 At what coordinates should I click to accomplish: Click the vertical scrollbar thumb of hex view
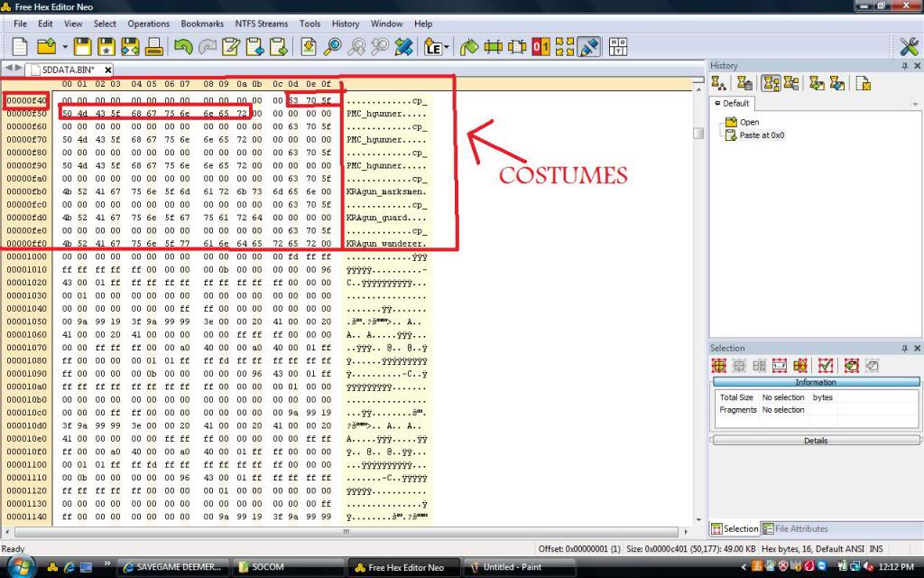tap(698, 134)
